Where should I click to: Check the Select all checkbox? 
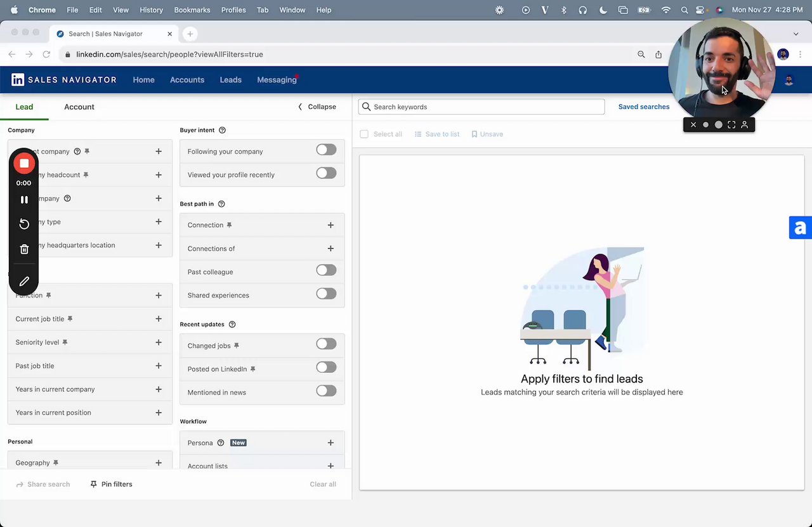[364, 134]
